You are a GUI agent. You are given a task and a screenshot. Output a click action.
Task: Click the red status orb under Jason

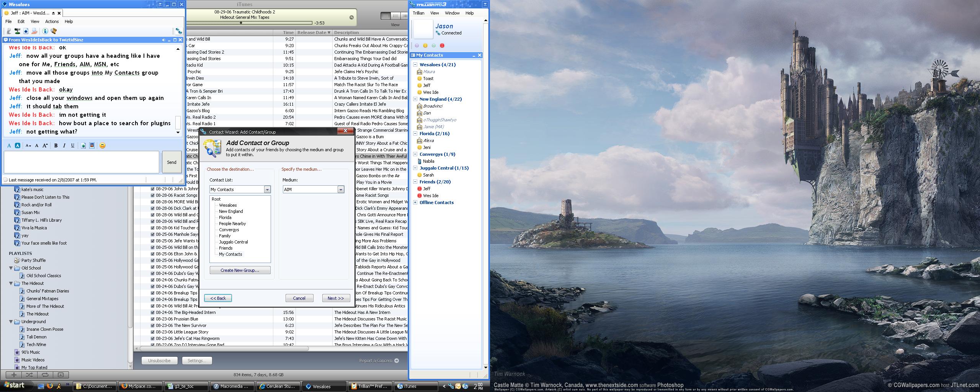pos(442,46)
